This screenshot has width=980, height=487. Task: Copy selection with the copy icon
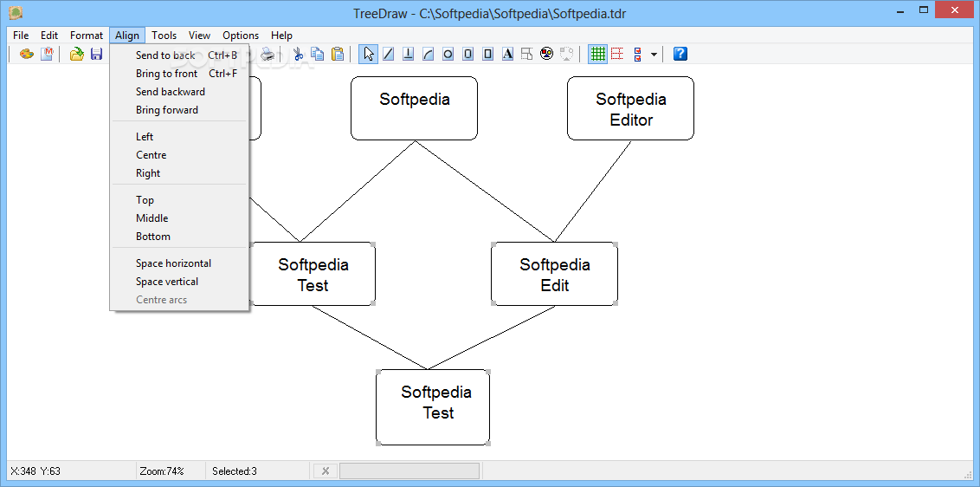(x=318, y=54)
